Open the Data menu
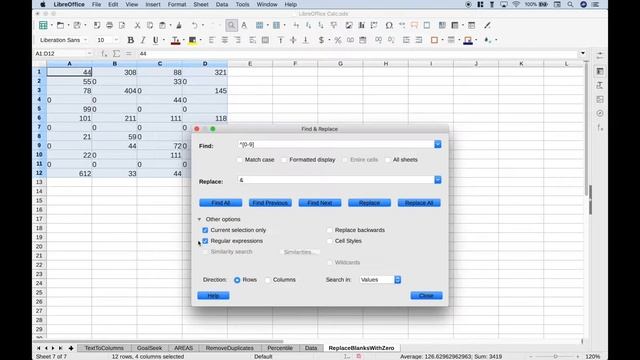Screen dimensions: 640x360 (222, 4)
